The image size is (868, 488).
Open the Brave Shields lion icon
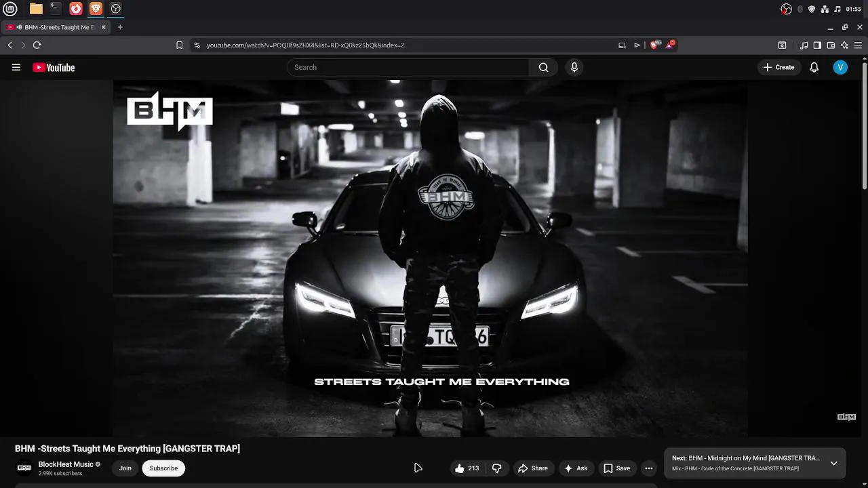coord(654,45)
